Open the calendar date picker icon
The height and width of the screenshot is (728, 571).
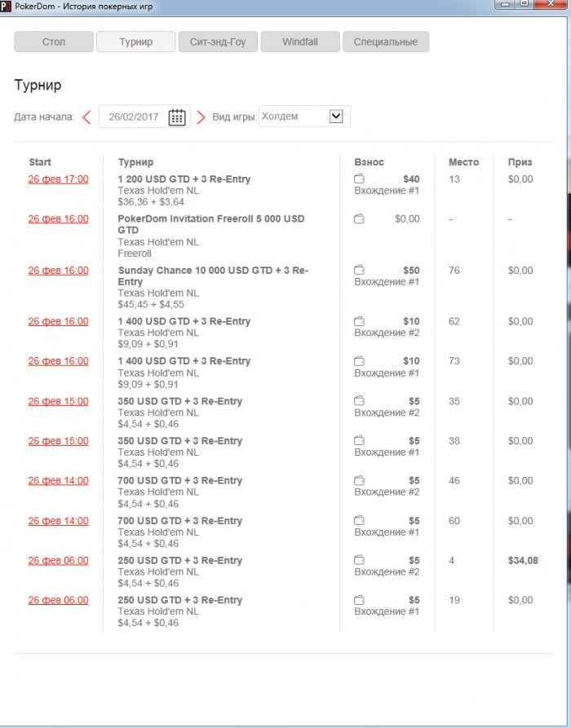pyautogui.click(x=177, y=117)
